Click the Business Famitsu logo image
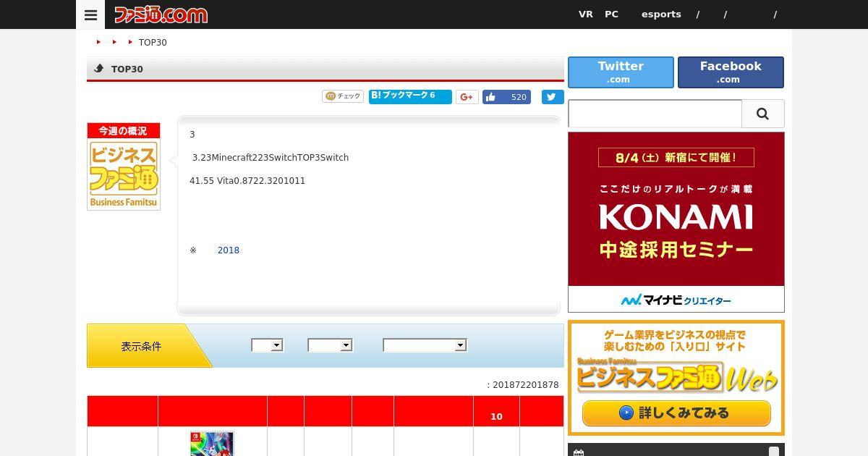Screen dimensions: 868x456 coord(124,166)
